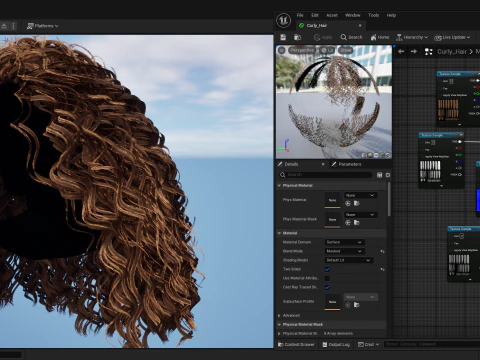
Task: Navigate back in material graph
Action: (x=401, y=52)
